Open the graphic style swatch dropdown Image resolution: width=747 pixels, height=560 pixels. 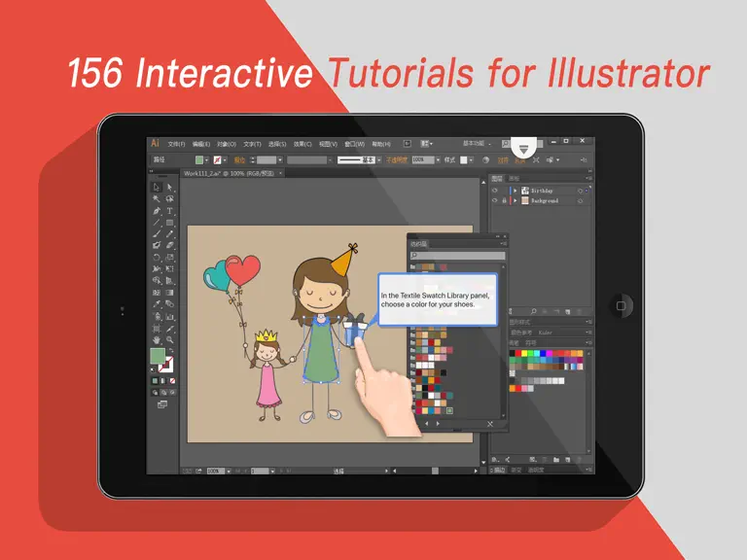(471, 160)
